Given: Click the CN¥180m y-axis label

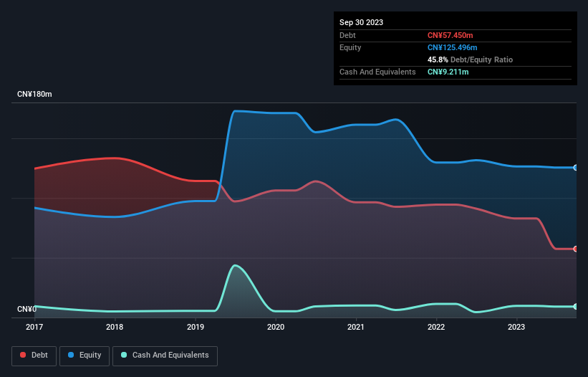Looking at the screenshot, I should point(34,94).
